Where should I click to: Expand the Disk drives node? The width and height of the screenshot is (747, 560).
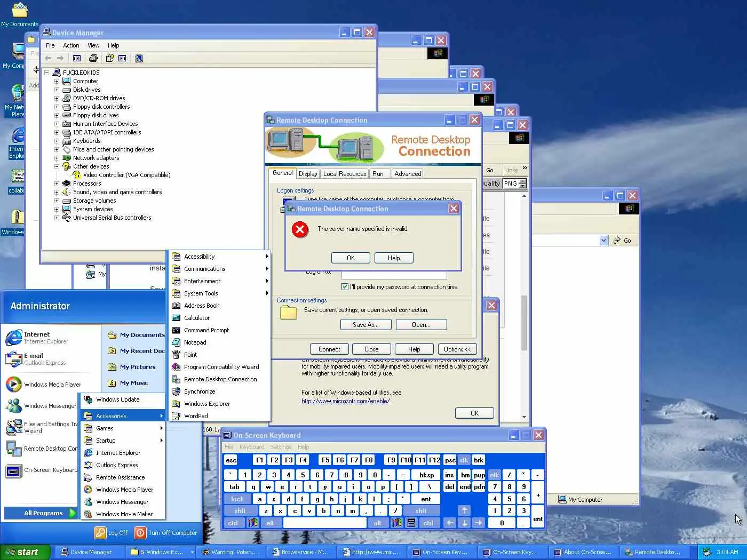tap(57, 90)
